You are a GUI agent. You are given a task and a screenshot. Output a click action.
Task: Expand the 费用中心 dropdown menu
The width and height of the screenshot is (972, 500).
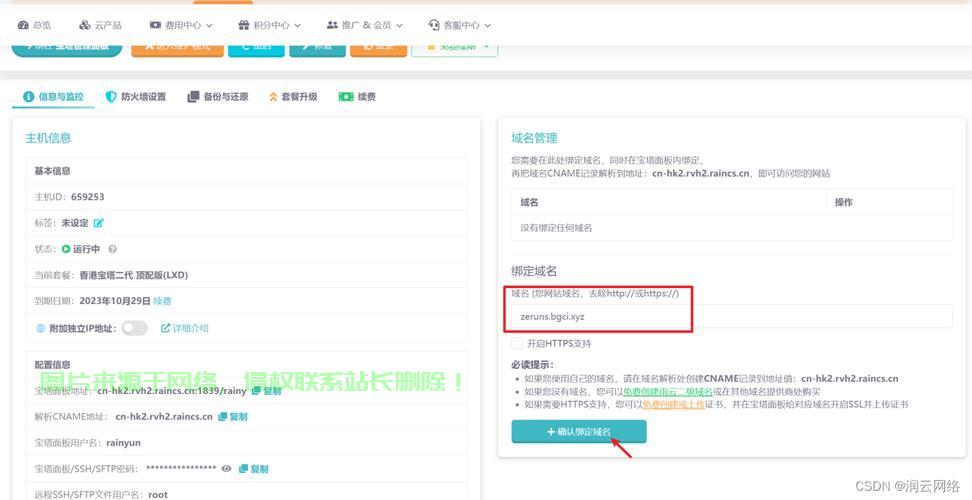click(x=181, y=25)
